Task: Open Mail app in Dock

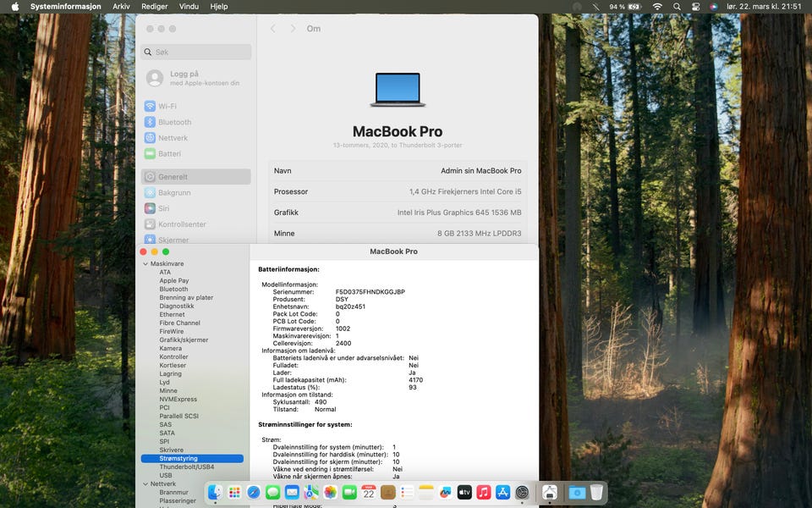Action: click(292, 492)
